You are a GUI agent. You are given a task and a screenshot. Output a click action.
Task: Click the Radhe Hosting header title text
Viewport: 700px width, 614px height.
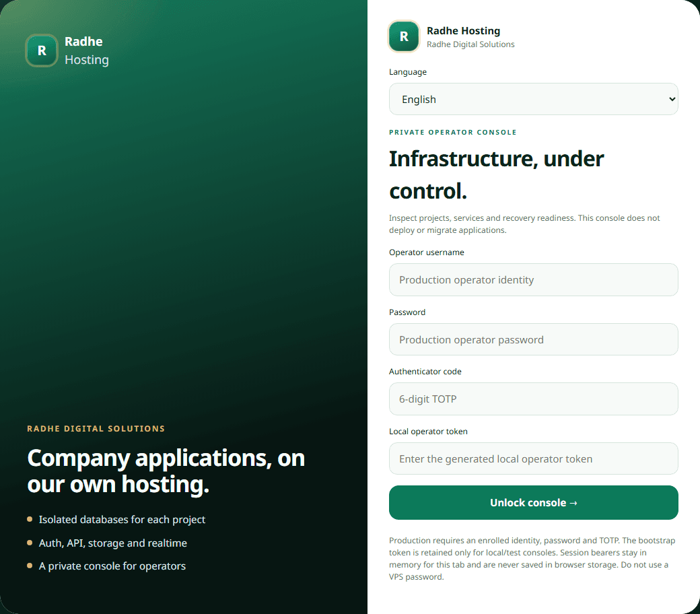click(463, 31)
